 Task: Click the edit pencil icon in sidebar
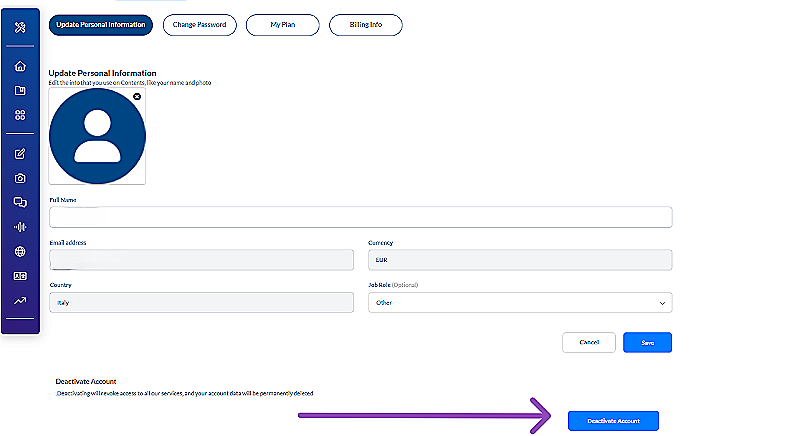click(x=20, y=154)
